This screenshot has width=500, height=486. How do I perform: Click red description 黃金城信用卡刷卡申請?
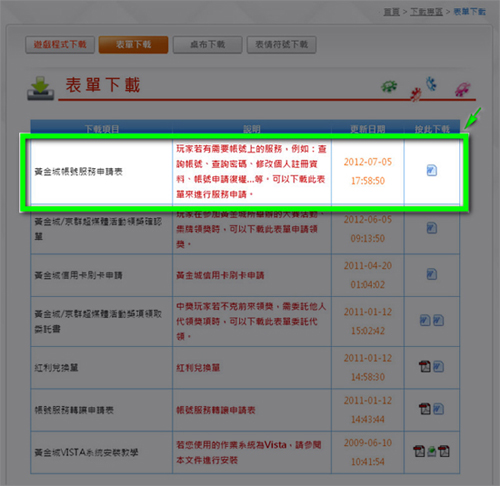pyautogui.click(x=220, y=275)
